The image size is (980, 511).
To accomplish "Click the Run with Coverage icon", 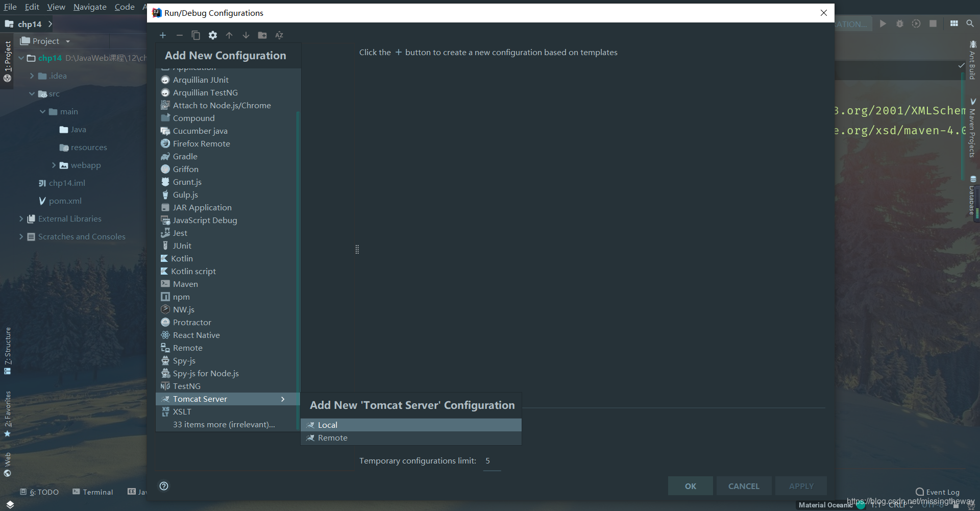I will [916, 23].
